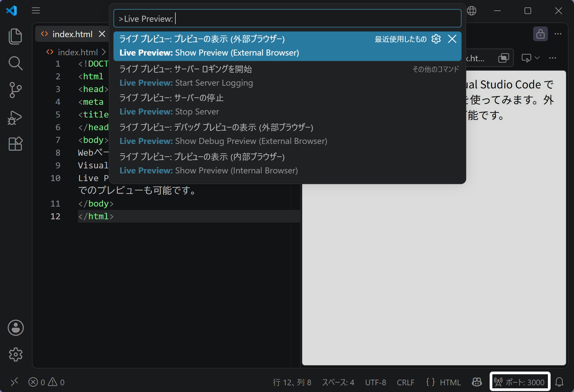Image resolution: width=574 pixels, height=392 pixels.
Task: Click the VS Code logo icon
Action: point(12,11)
